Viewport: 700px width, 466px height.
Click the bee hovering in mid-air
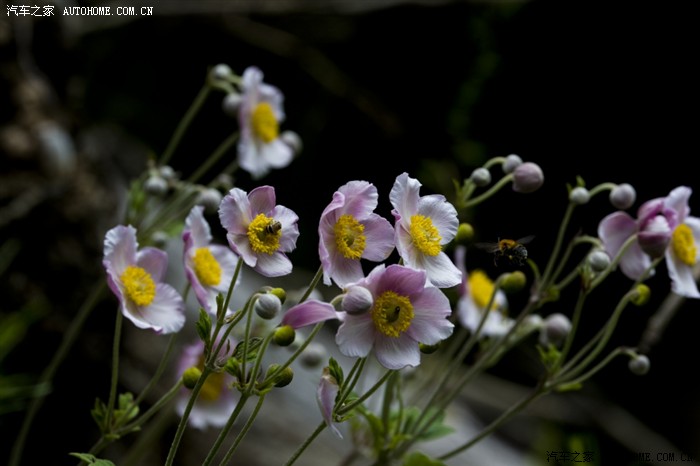[x=509, y=249]
